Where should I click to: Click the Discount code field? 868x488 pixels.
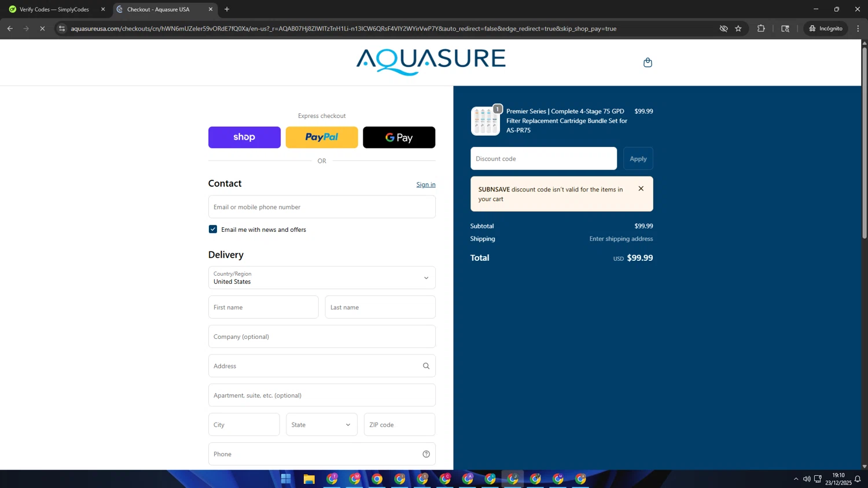coord(543,158)
